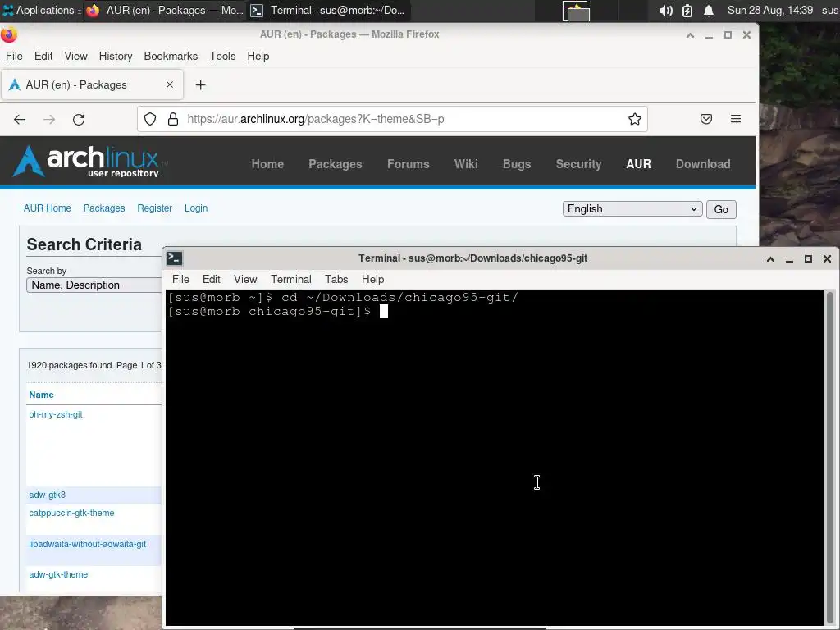Screen dimensions: 840x630
Task: Bookmark this page with the star icon
Action: tap(635, 119)
